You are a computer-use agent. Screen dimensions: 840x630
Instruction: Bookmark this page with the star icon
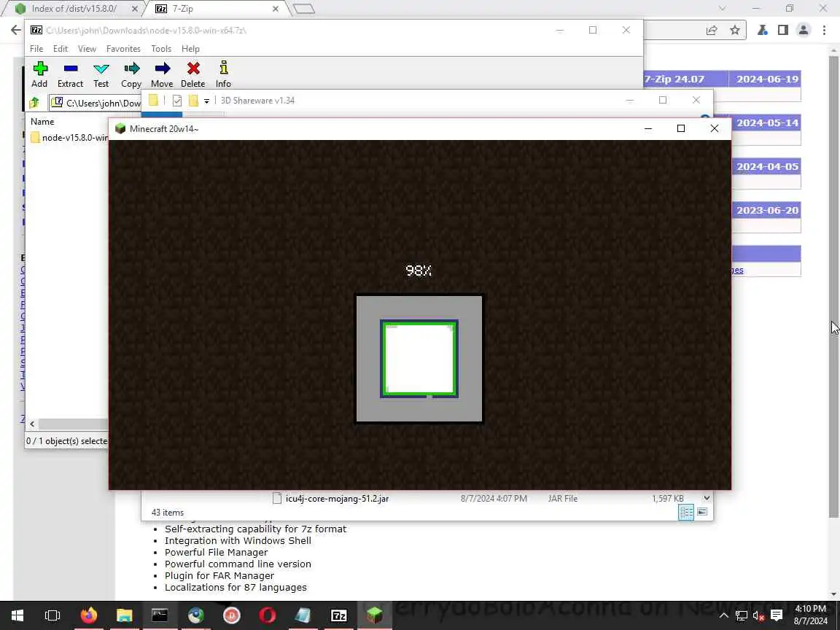click(x=734, y=31)
